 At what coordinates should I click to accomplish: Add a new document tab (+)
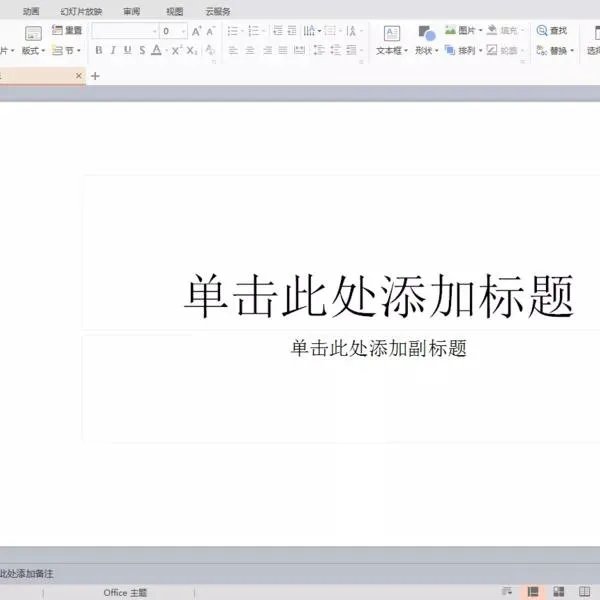(95, 76)
